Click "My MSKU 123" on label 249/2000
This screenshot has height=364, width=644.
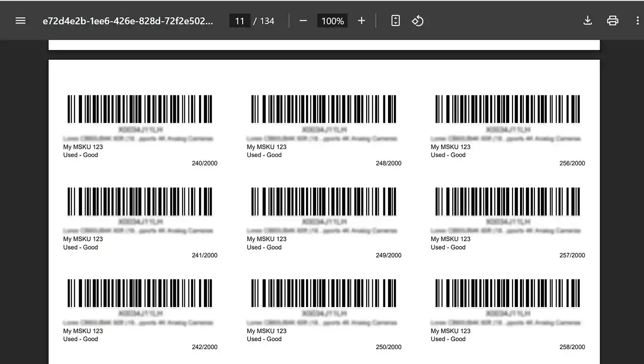point(267,239)
